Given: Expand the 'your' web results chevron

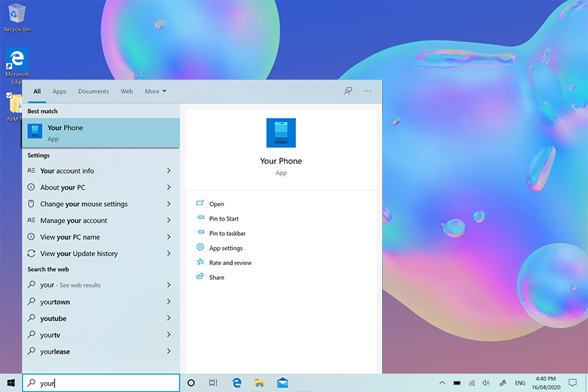Looking at the screenshot, I should (x=169, y=285).
